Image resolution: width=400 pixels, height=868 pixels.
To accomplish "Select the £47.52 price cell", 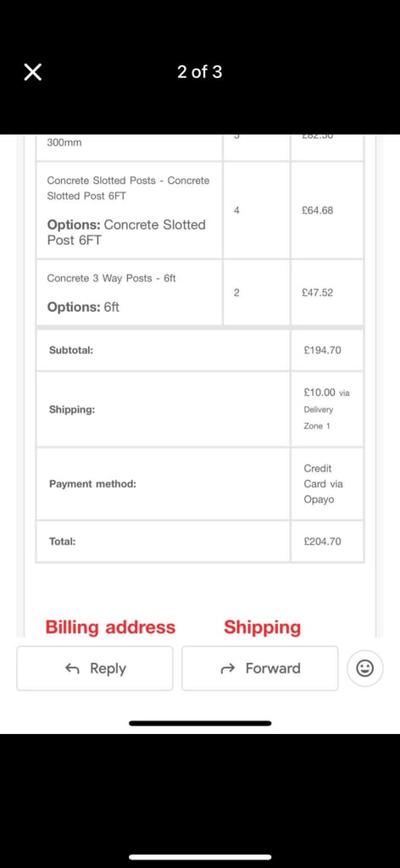I will (327, 292).
